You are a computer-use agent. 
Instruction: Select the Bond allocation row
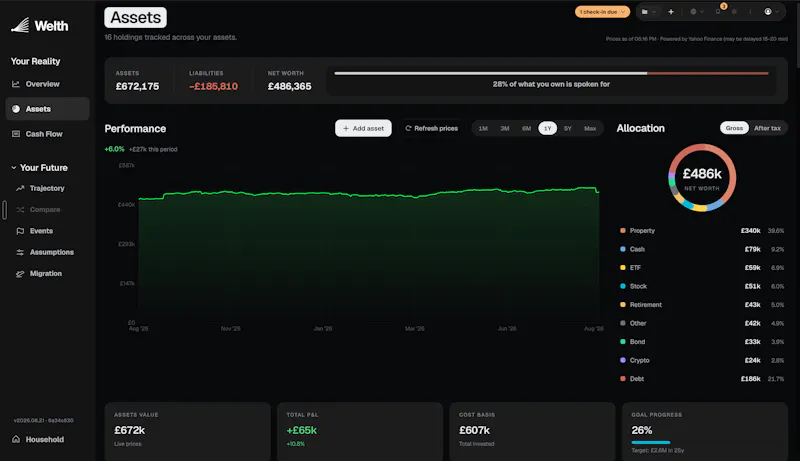coord(702,342)
